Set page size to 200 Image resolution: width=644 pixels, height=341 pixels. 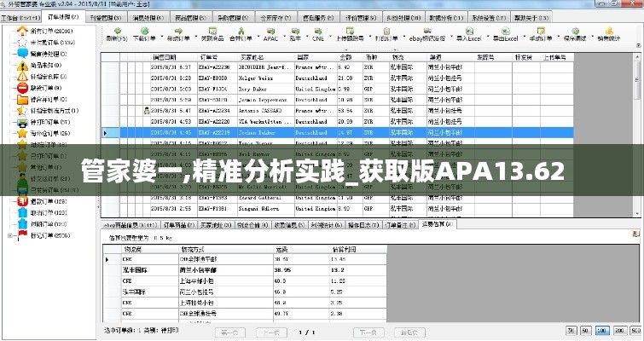point(619,330)
